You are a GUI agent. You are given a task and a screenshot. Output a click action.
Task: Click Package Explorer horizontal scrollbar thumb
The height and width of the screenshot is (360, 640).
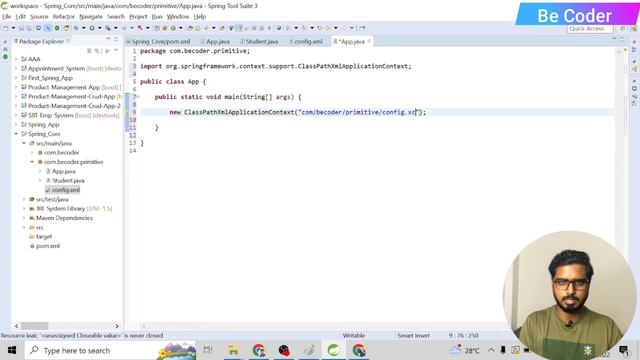pyautogui.click(x=35, y=326)
